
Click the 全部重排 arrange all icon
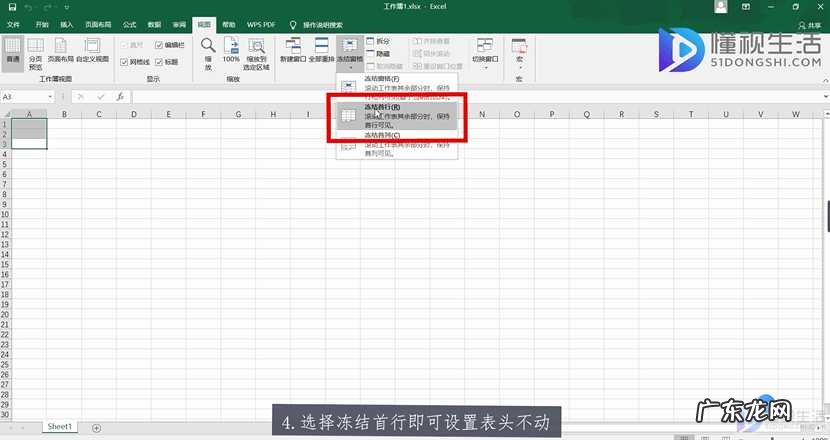point(321,50)
